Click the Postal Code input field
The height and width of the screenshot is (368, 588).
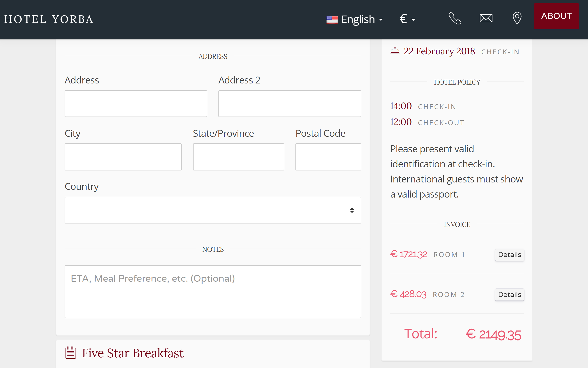329,156
